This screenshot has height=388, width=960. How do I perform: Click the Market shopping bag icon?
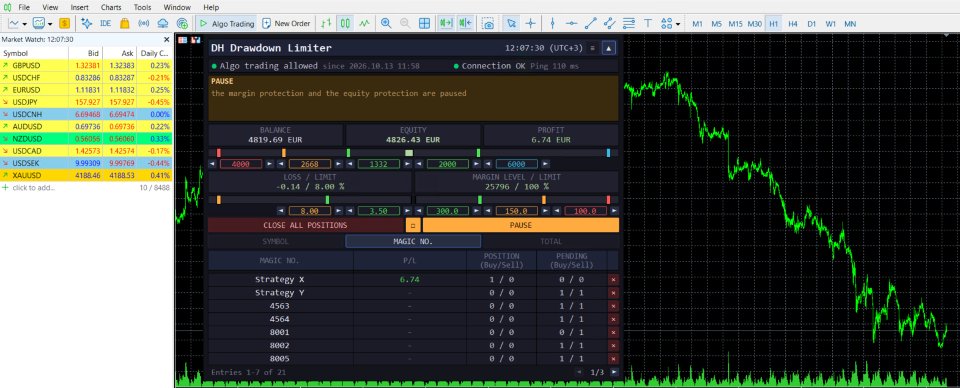[x=125, y=23]
